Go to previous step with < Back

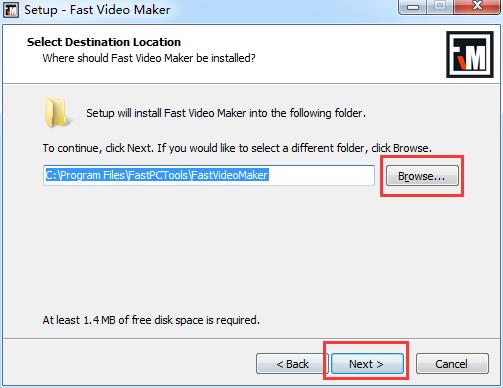[x=292, y=364]
